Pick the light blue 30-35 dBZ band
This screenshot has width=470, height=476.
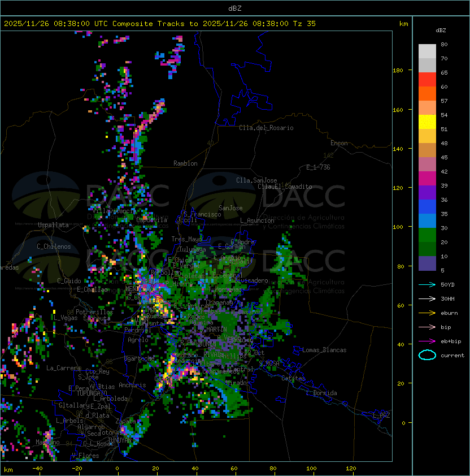427,221
